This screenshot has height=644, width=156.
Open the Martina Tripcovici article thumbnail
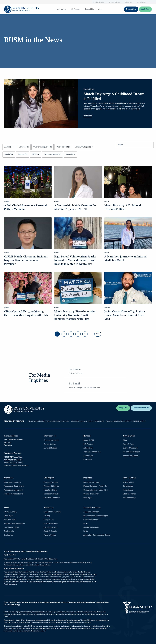pyautogui.click(x=78, y=182)
